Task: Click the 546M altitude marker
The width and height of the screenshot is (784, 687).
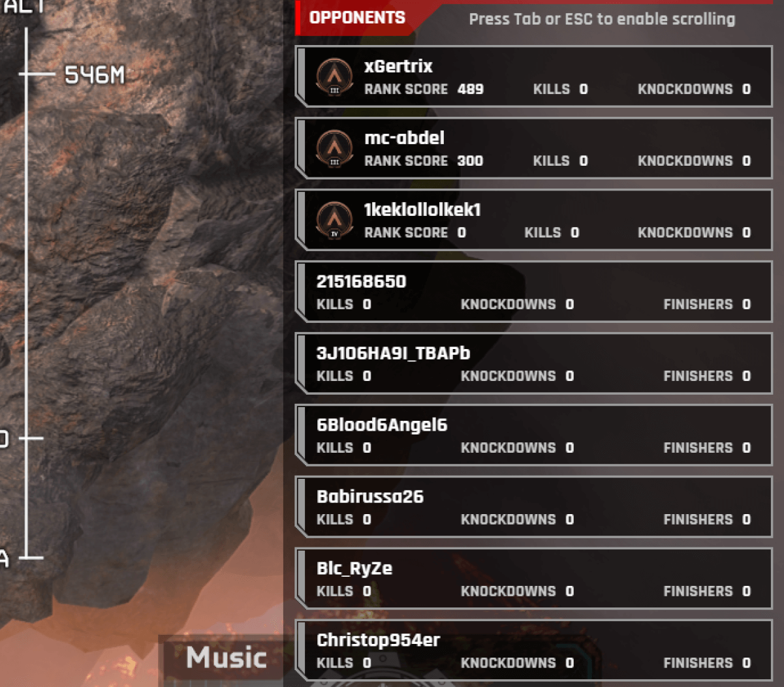Action: (94, 75)
